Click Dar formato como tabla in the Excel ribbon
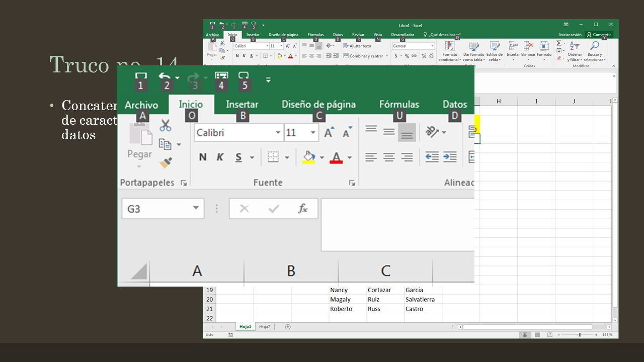Screen dimensions: 644x362 [473, 52]
